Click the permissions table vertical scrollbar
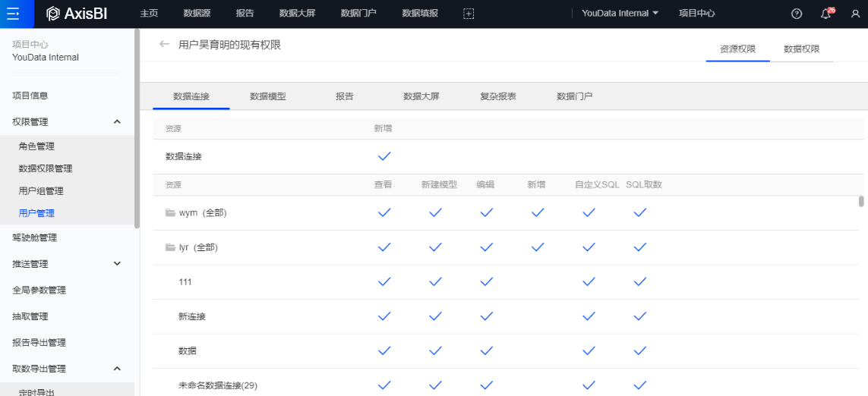This screenshot has height=396, width=868. click(860, 202)
